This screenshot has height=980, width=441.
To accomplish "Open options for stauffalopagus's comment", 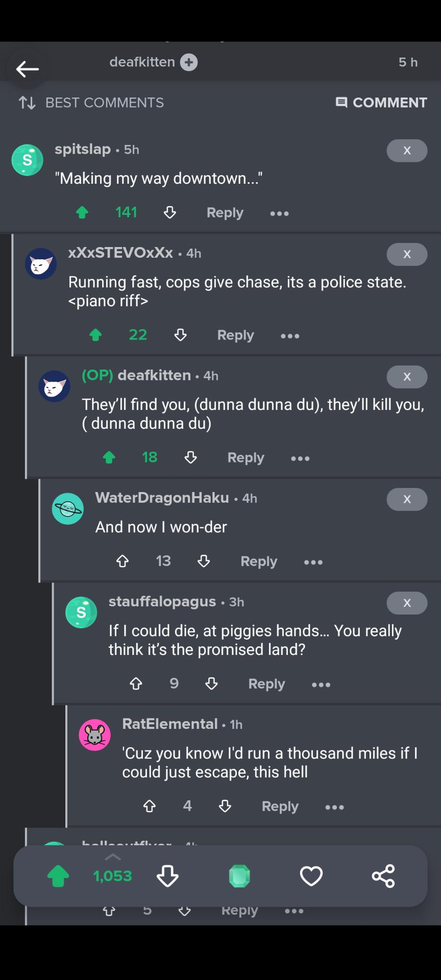I will coord(321,684).
